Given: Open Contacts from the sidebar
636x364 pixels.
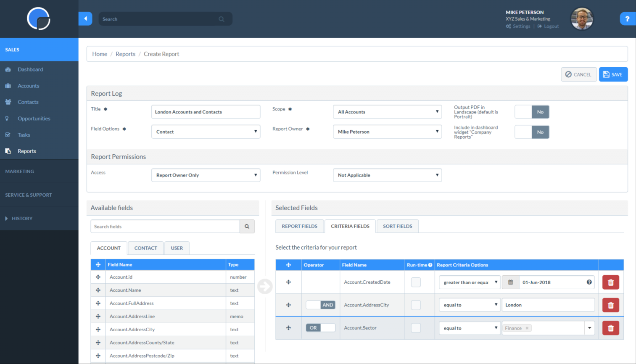Looking at the screenshot, I should coord(28,102).
